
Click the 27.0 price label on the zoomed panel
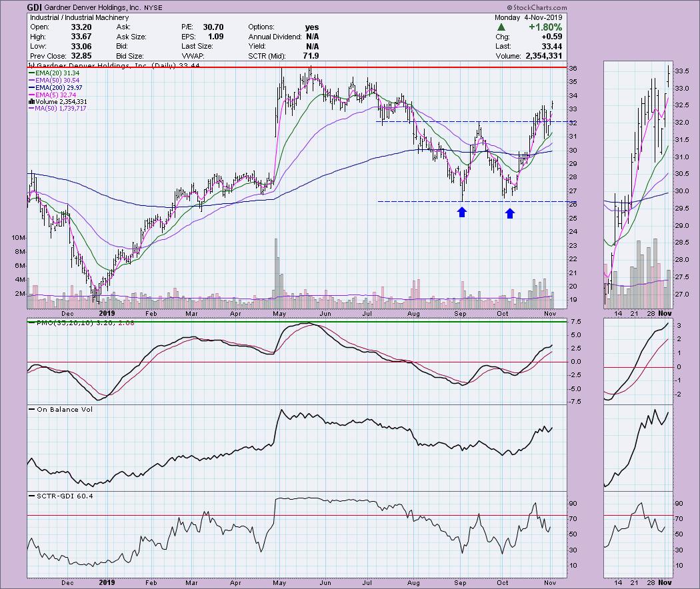pyautogui.click(x=682, y=294)
